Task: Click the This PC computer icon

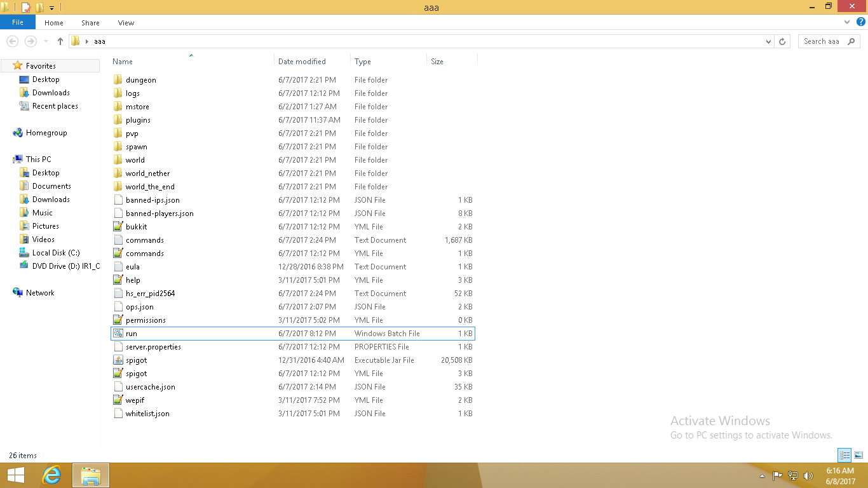Action: (18, 159)
